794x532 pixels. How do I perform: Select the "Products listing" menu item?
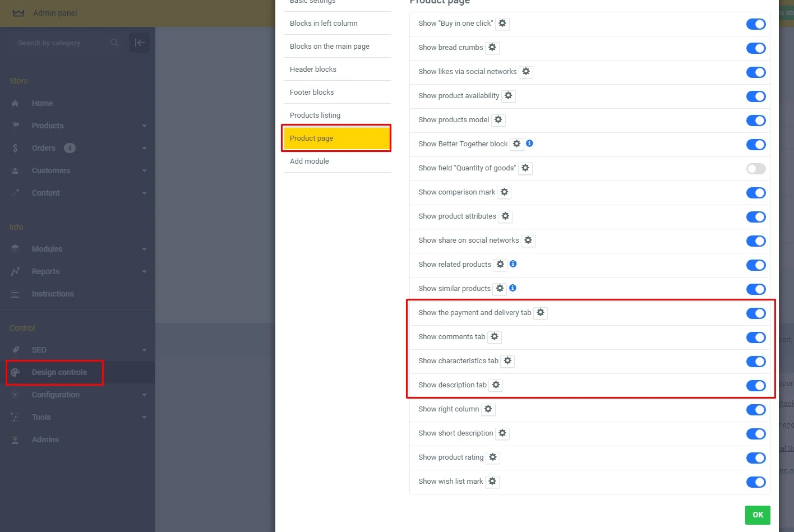(x=315, y=115)
